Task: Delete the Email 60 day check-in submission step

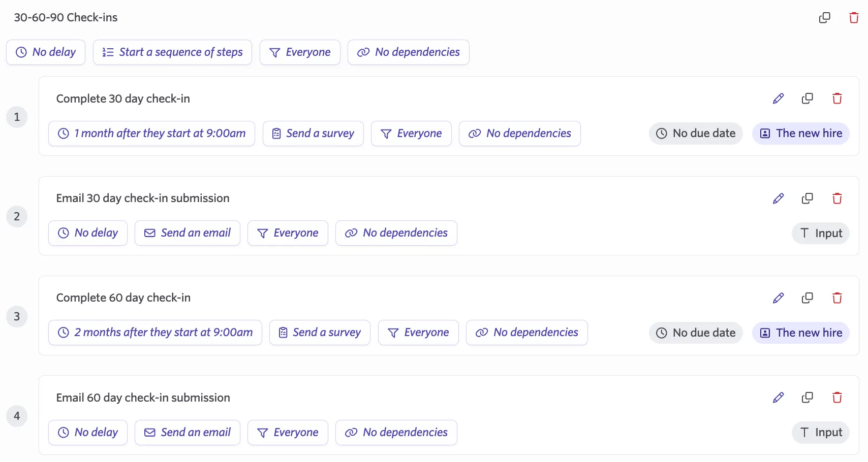Action: click(837, 398)
